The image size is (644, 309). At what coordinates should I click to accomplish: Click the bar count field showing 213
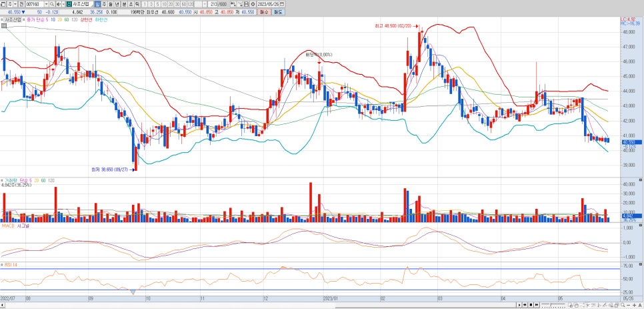coord(213,4)
